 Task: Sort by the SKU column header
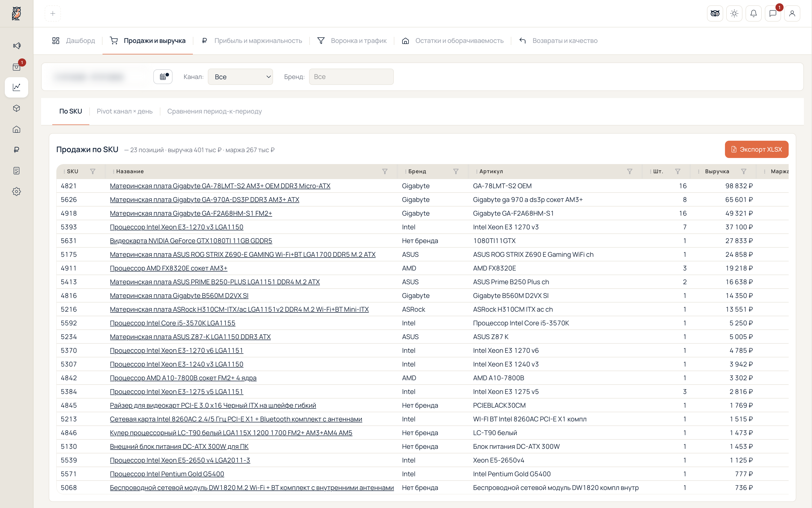[x=73, y=171]
